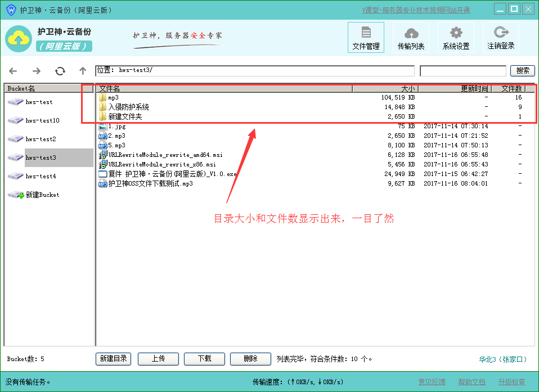This screenshot has width=539, height=392.
Task: Select the 2.mp3 file icon
Action: point(103,136)
